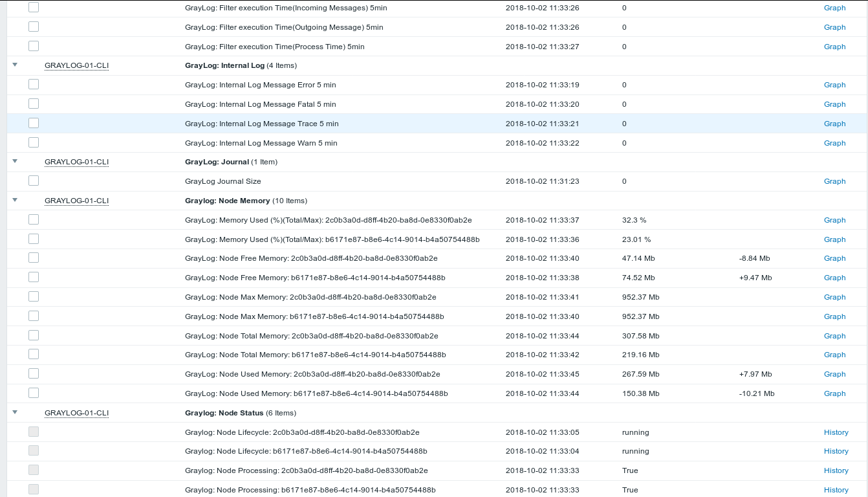Viewport: 868px width, 497px height.
Task: Open History for Node Lifecycle b6171e87
Action: [x=836, y=451]
